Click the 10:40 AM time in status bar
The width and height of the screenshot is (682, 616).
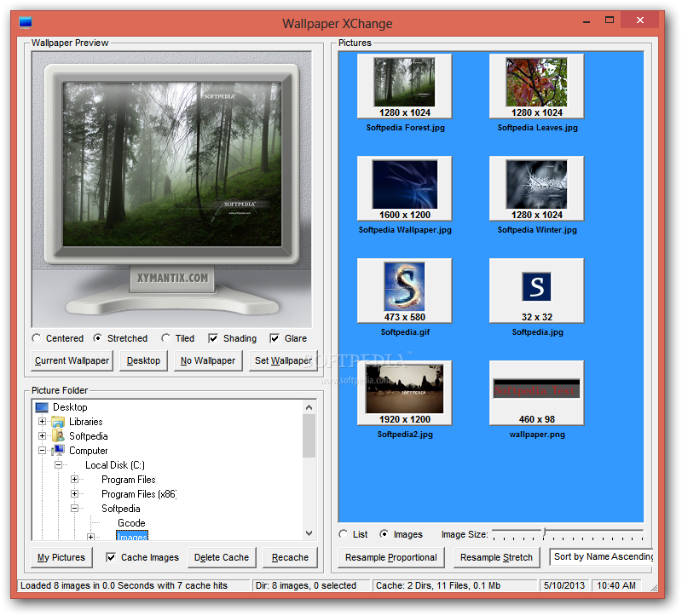[x=616, y=585]
